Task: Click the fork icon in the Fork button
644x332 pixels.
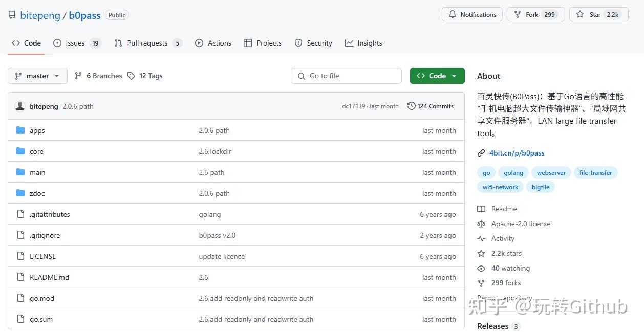Action: tap(518, 15)
